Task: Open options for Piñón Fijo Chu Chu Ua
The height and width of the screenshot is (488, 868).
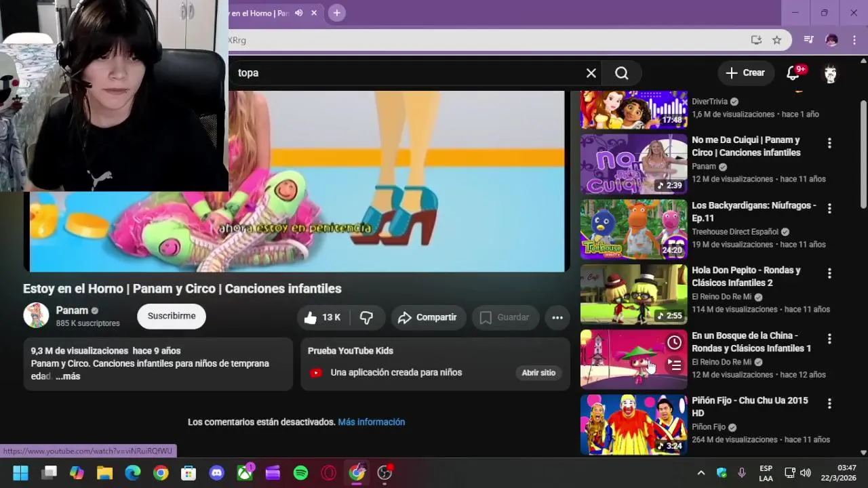Action: point(829,403)
